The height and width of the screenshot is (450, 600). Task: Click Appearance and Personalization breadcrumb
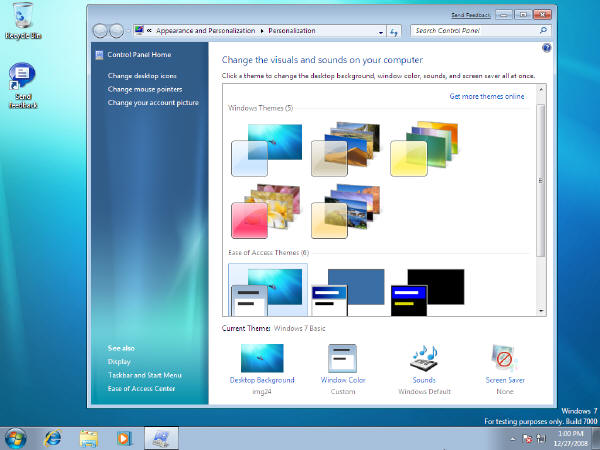click(205, 31)
